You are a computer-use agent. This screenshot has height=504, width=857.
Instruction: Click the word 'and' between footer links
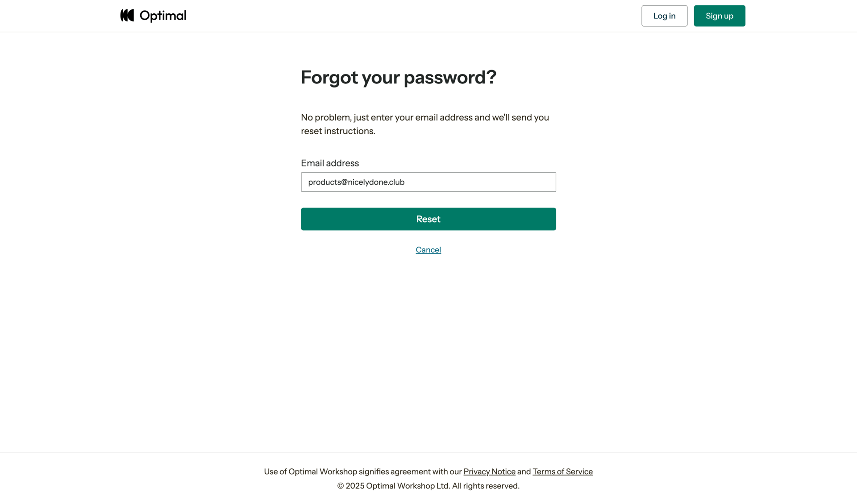524,471
